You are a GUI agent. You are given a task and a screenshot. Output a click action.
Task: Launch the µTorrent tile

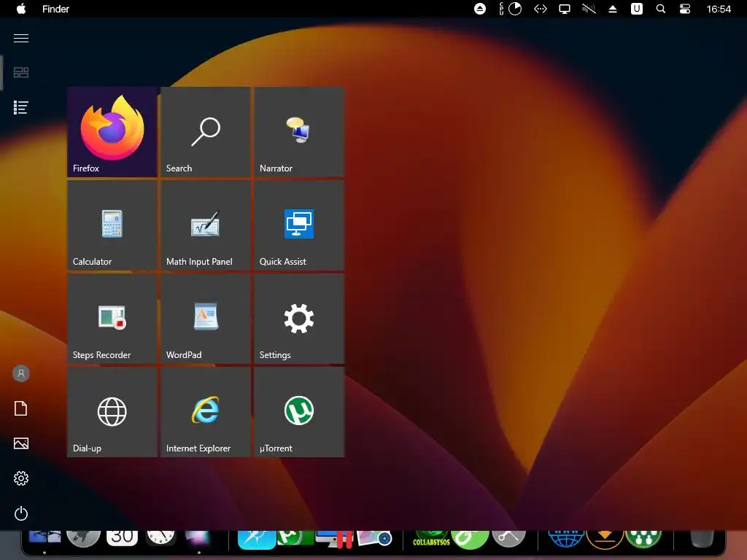(x=298, y=412)
